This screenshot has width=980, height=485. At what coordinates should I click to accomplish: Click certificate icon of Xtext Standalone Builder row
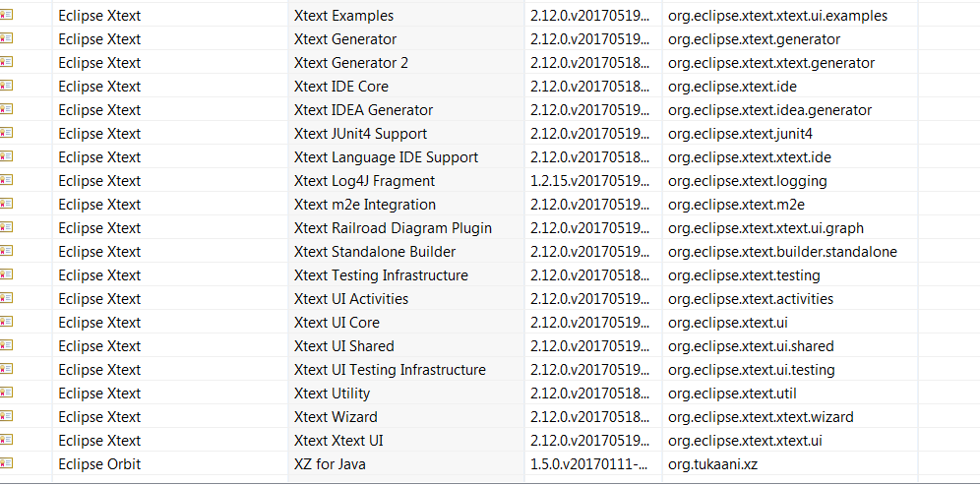[6, 251]
